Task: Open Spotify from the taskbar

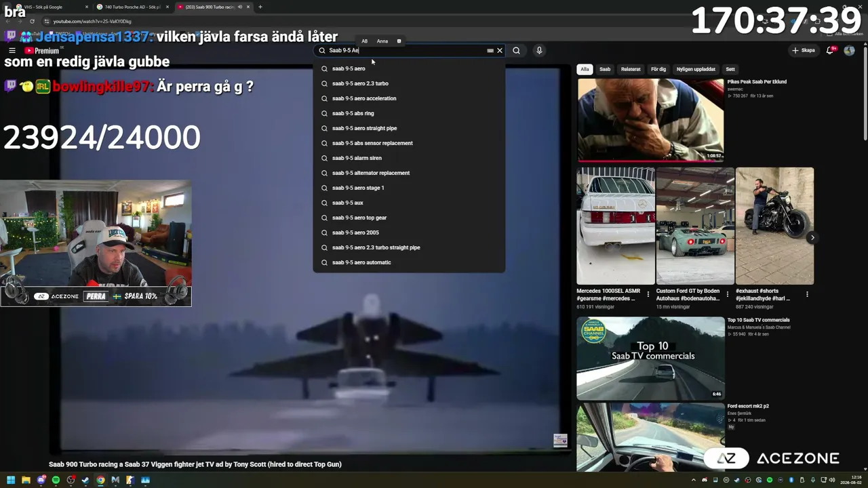Action: click(56, 480)
